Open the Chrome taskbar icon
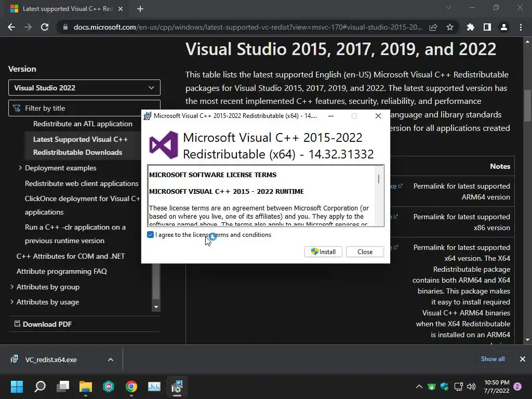 coord(131,387)
